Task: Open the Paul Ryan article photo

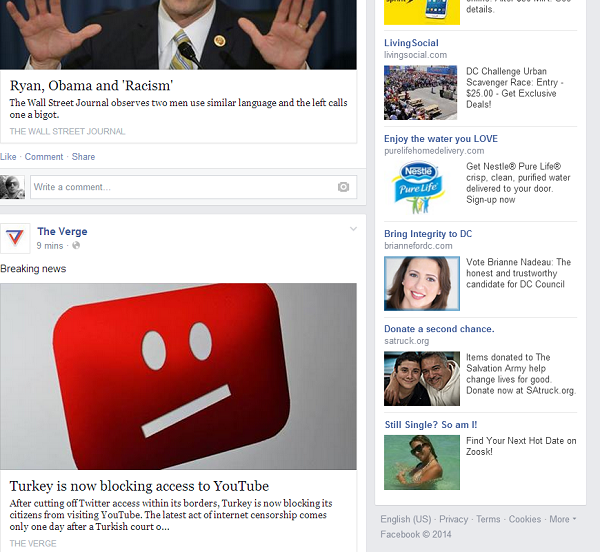Action: (x=178, y=34)
